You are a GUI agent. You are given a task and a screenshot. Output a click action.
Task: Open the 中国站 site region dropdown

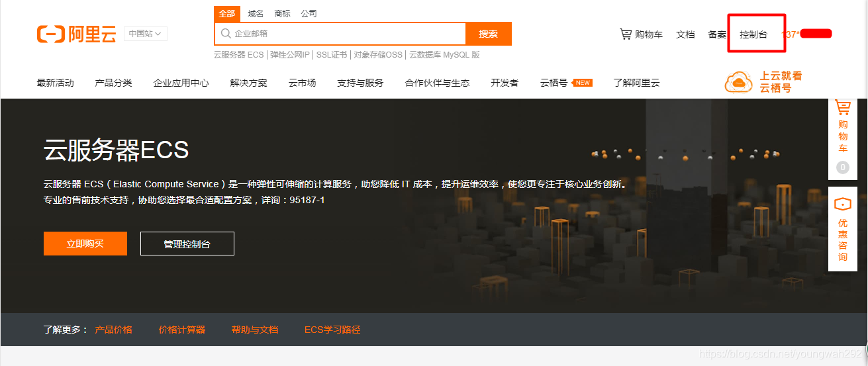tap(146, 34)
